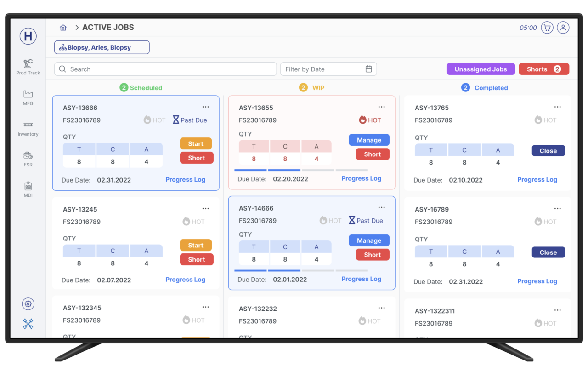Open the user account icon
The width and height of the screenshot is (588, 366).
[x=563, y=28]
